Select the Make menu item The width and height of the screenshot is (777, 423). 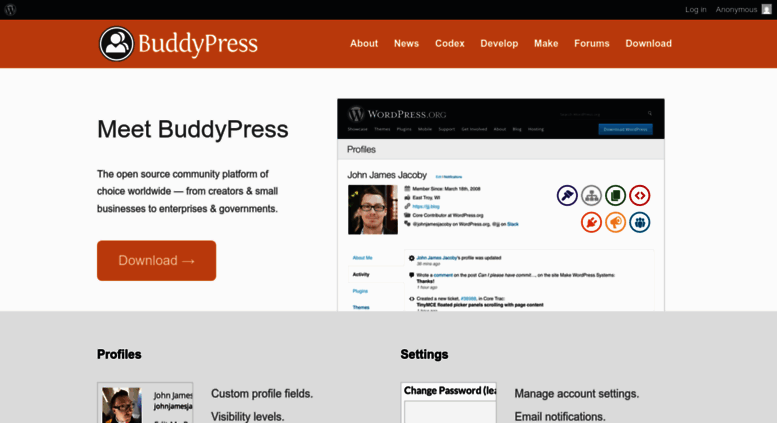click(x=546, y=44)
